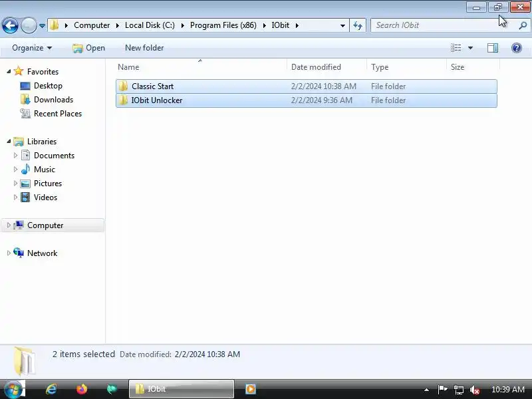Select Program Files (x86) breadcrumb

click(223, 25)
